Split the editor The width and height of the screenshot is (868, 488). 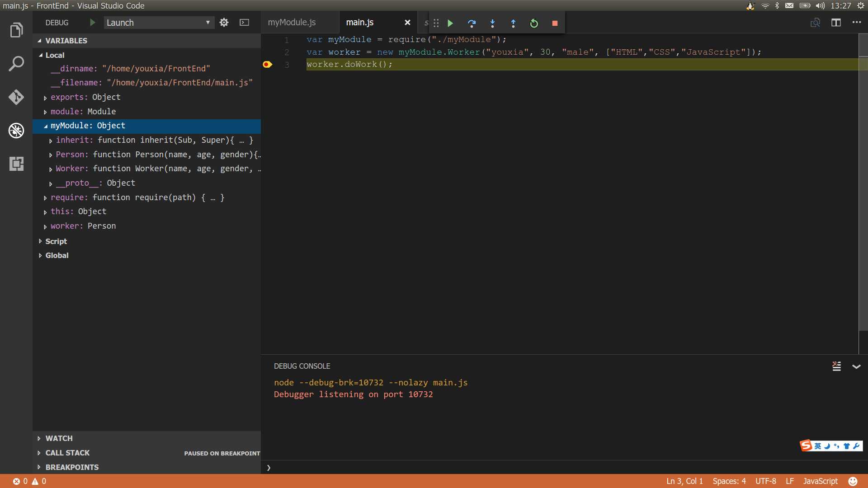[836, 23]
